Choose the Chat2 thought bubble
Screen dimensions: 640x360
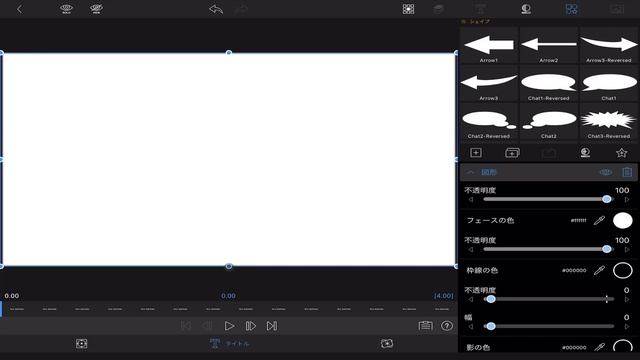pos(549,122)
